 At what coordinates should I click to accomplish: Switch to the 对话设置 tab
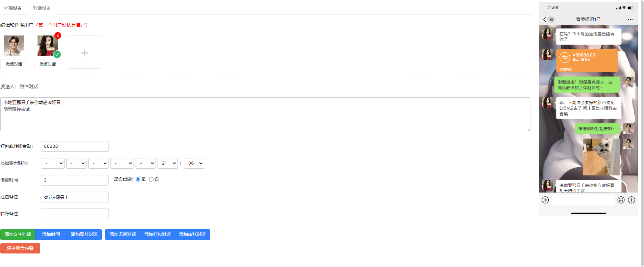(x=42, y=8)
